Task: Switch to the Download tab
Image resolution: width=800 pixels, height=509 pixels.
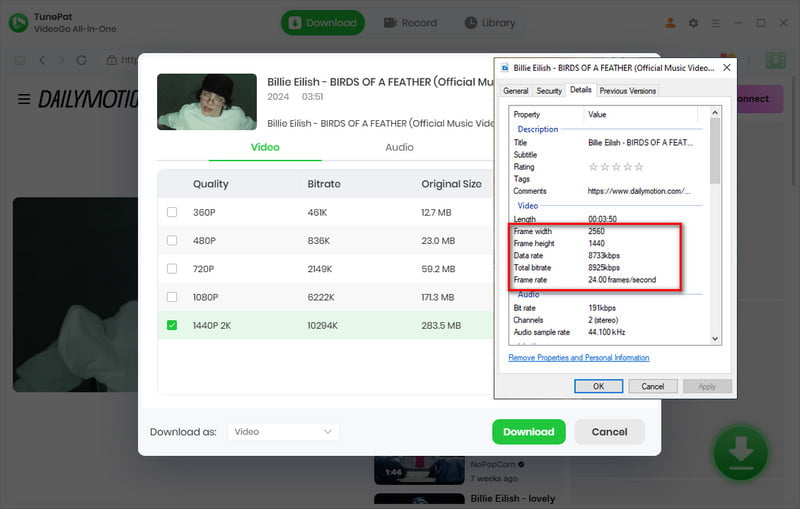Action: (x=322, y=23)
